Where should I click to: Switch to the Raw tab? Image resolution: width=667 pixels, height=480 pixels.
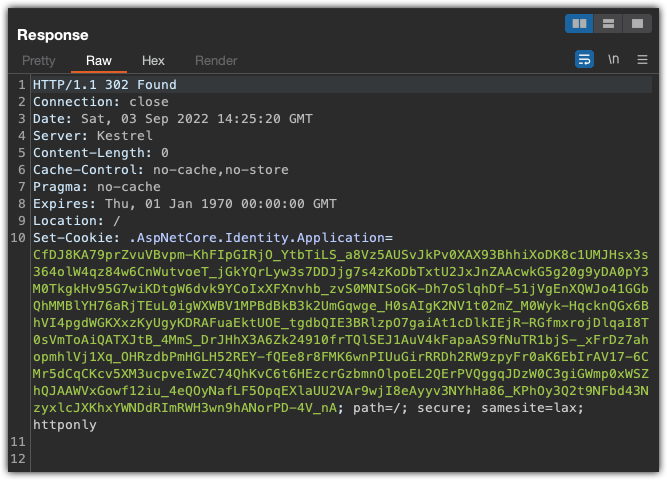(99, 60)
